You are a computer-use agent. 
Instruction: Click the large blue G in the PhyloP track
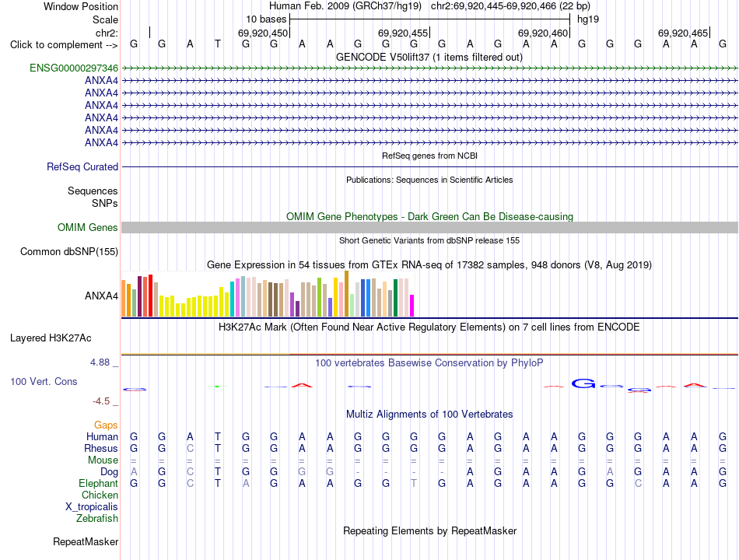583,383
